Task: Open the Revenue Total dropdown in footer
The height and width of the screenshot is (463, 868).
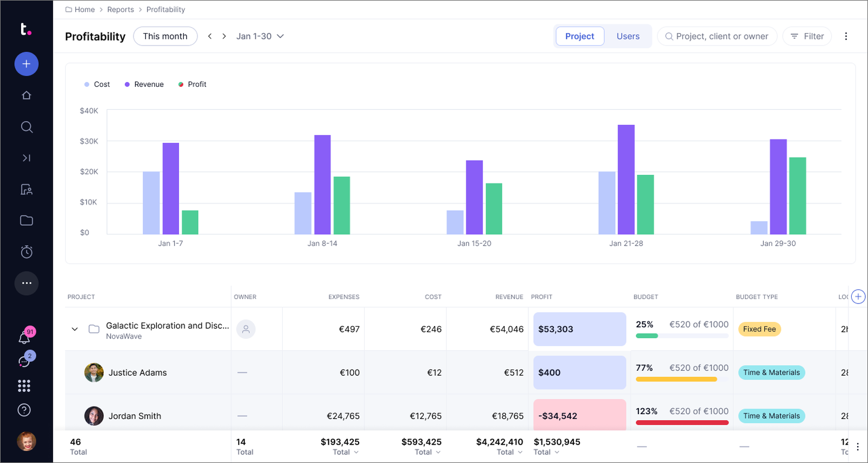Action: 509,452
